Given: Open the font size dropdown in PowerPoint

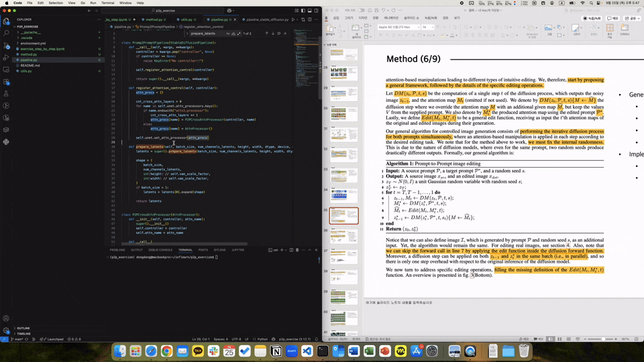Looking at the screenshot, I should pos(433,27).
